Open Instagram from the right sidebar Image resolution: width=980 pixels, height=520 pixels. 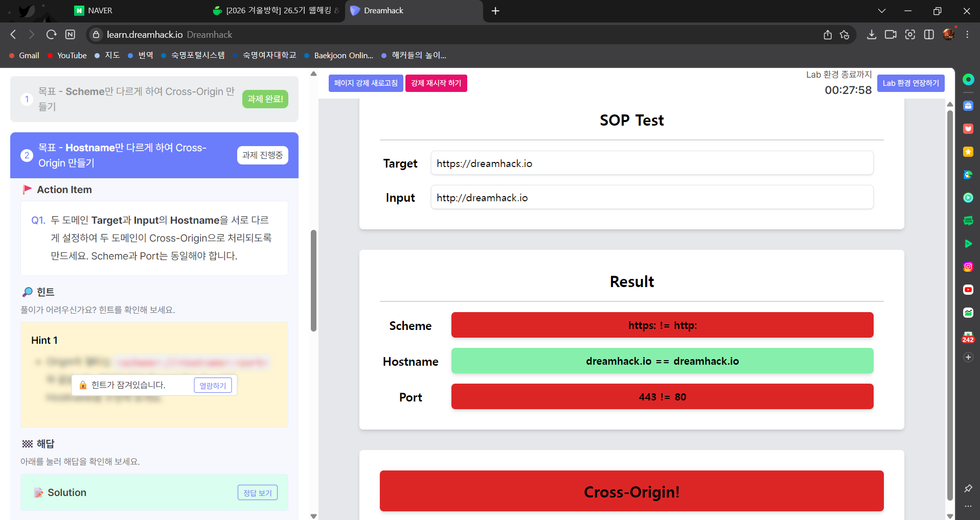(968, 267)
